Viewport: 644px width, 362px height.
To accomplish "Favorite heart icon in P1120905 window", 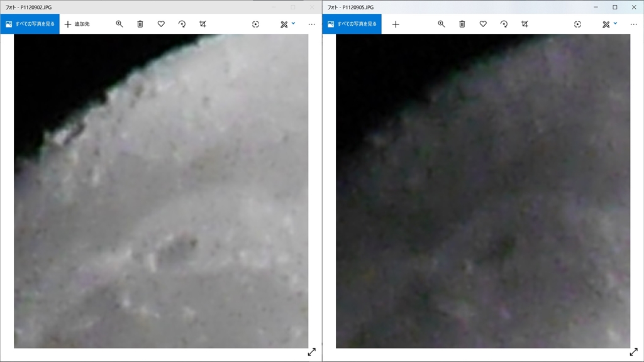I will pyautogui.click(x=483, y=24).
